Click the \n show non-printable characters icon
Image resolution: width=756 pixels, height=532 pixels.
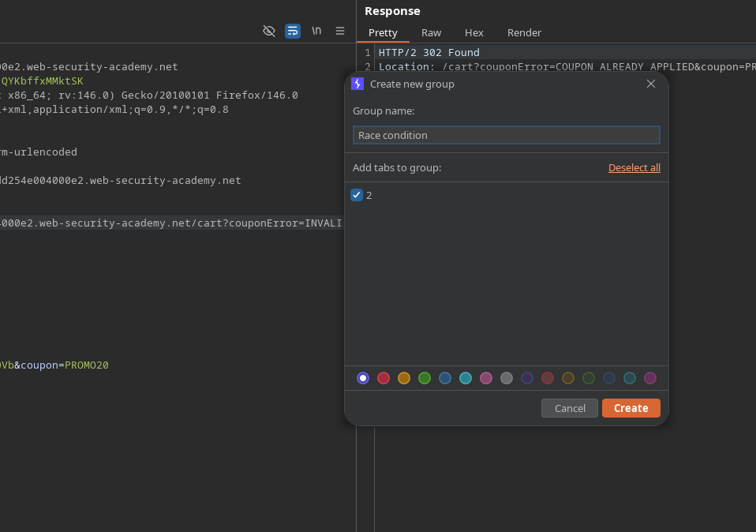pos(316,31)
